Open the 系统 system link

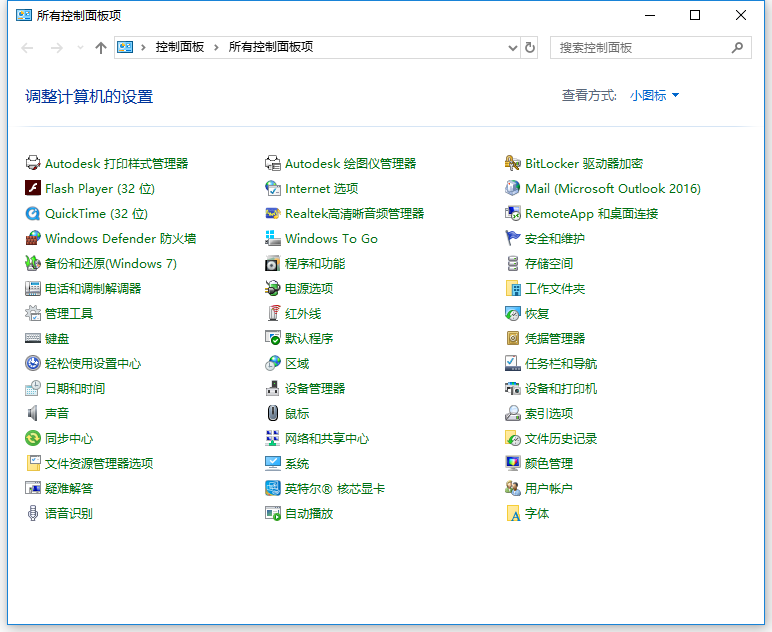297,463
